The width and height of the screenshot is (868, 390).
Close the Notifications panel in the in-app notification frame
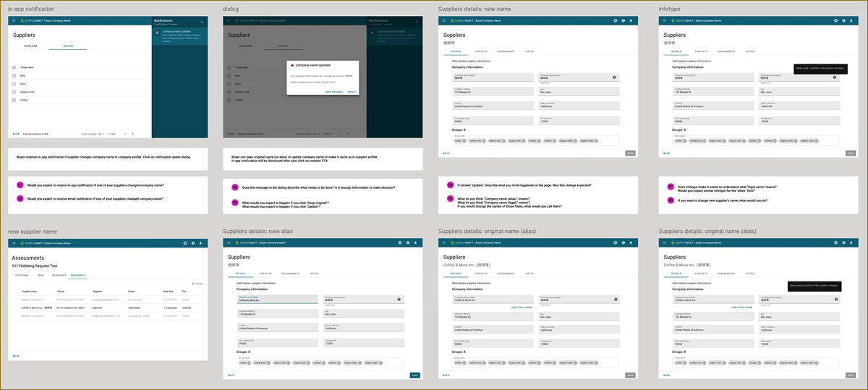click(x=203, y=22)
